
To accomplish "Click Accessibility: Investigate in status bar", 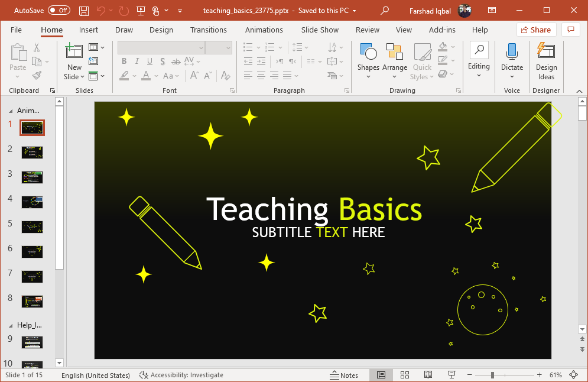I will pos(181,375).
